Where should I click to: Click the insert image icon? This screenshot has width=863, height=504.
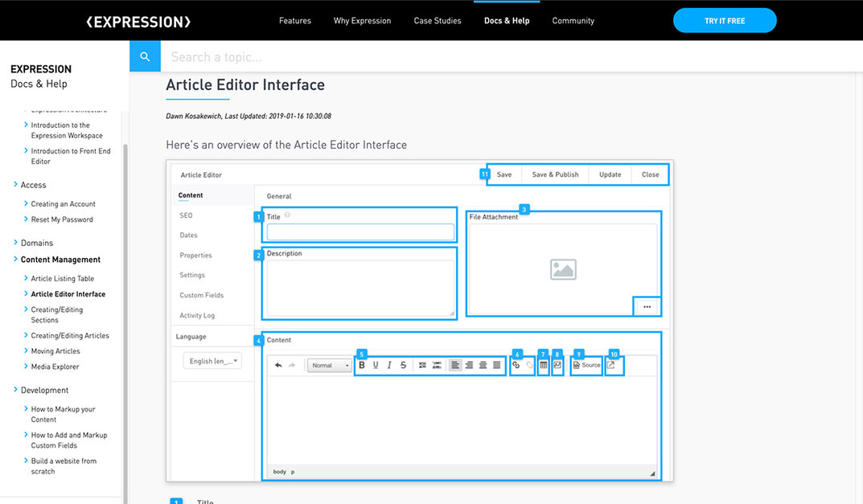(x=558, y=366)
